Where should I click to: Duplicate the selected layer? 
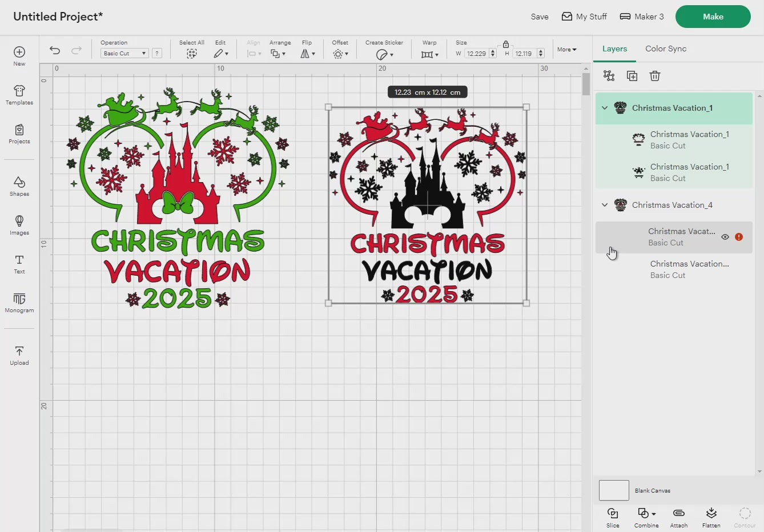coord(632,76)
